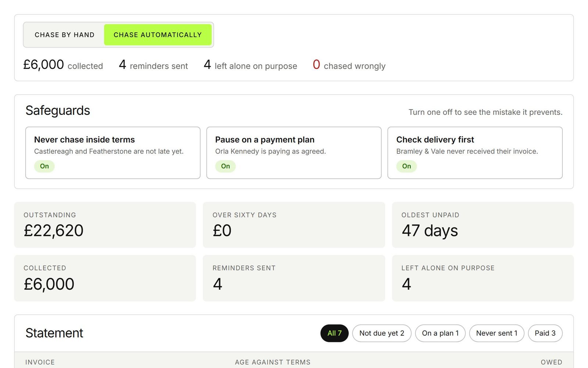Click '4 left alone on purpose' summary text
The image size is (588, 368).
point(250,65)
